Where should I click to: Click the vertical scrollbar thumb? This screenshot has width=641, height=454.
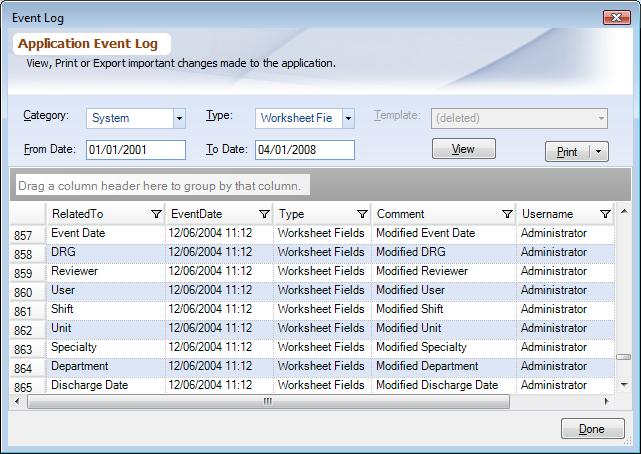[x=624, y=357]
